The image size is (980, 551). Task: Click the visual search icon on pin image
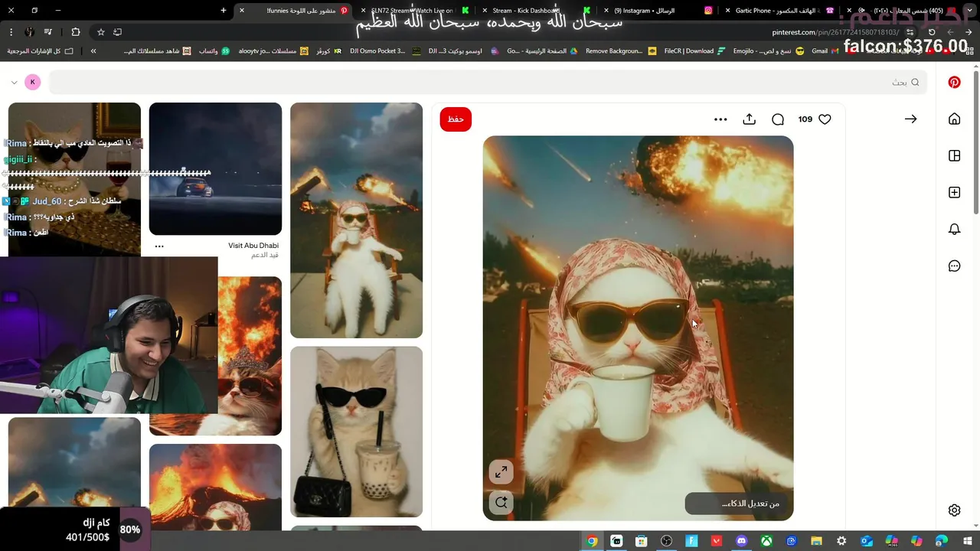[x=501, y=503]
